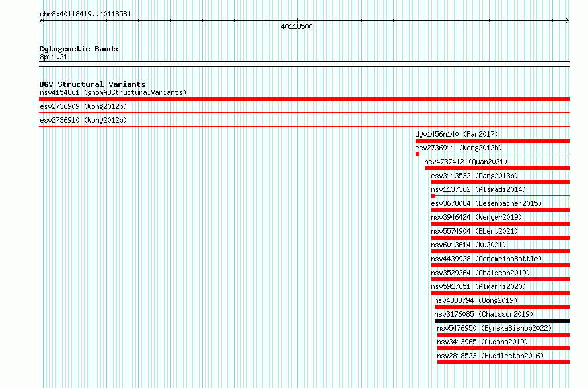This screenshot has width=588, height=388.
Task: Click the nsv5476950 (ByrskaBishop2022) label
Action: (x=494, y=328)
